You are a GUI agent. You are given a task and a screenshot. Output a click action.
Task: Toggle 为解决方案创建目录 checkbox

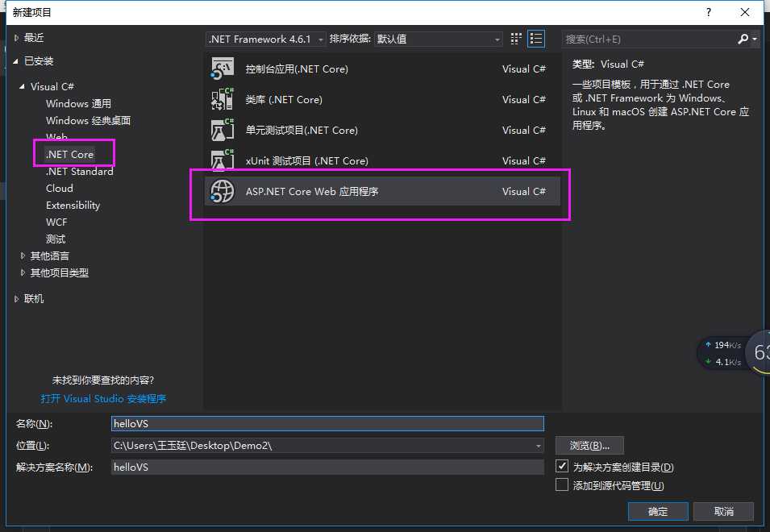562,466
